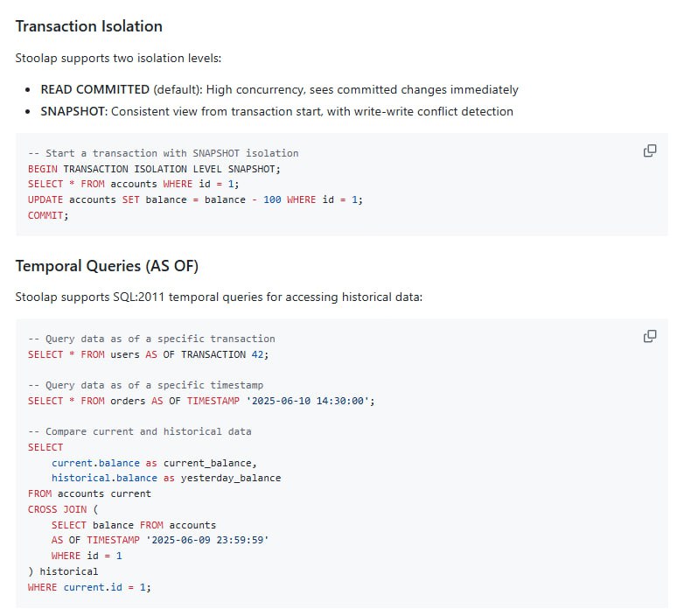Click the WHERE current.id = 1 line
This screenshot has width=684, height=616.
click(89, 587)
